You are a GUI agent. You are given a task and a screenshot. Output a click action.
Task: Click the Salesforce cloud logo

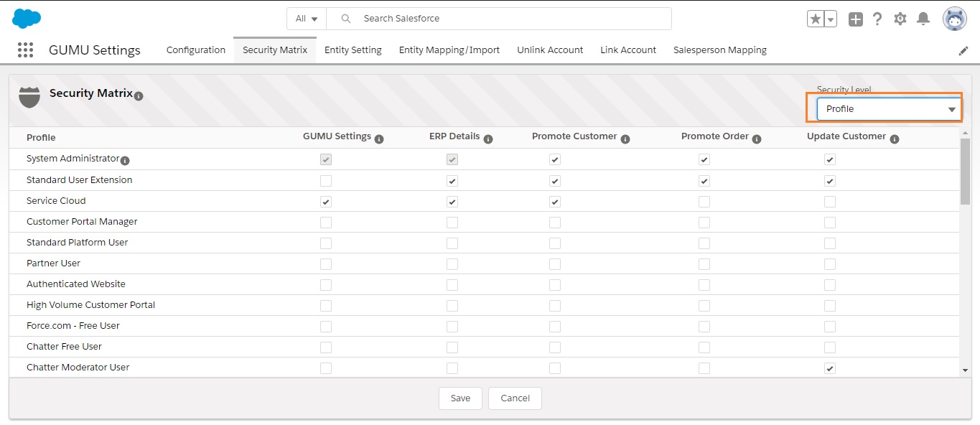click(x=27, y=18)
